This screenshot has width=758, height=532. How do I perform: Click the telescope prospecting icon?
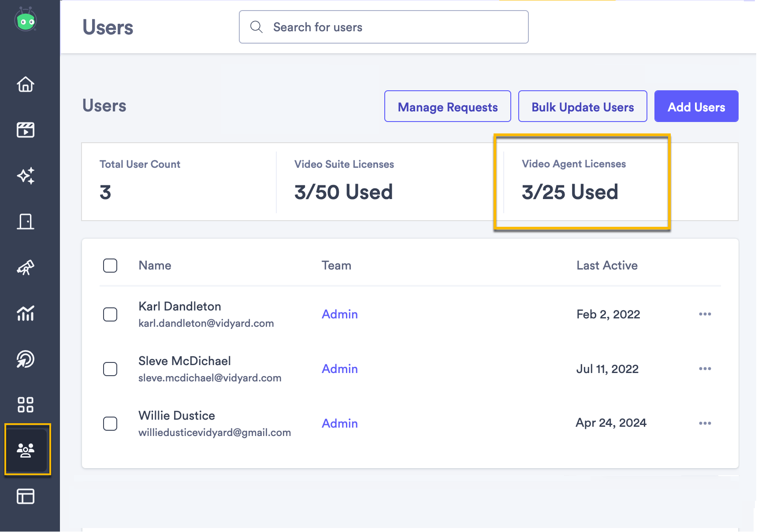coord(26,267)
